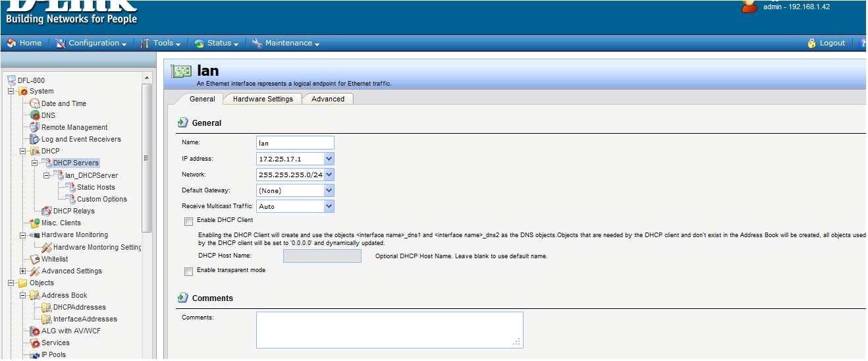Select Whitelist in the tree
Viewport: 868px width, 361px height.
point(55,259)
